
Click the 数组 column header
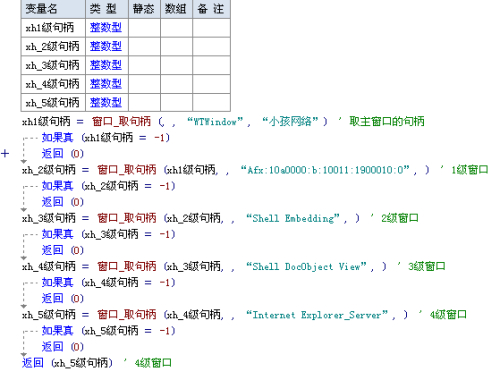point(176,9)
